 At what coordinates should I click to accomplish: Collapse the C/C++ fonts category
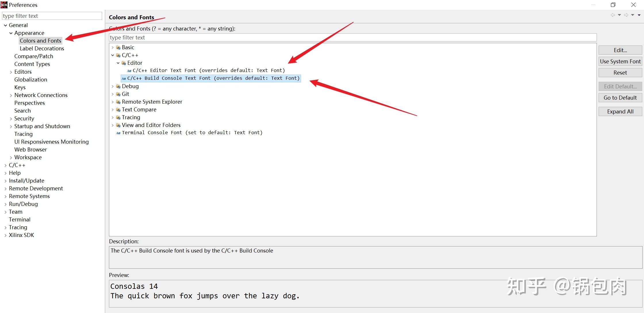coord(113,55)
